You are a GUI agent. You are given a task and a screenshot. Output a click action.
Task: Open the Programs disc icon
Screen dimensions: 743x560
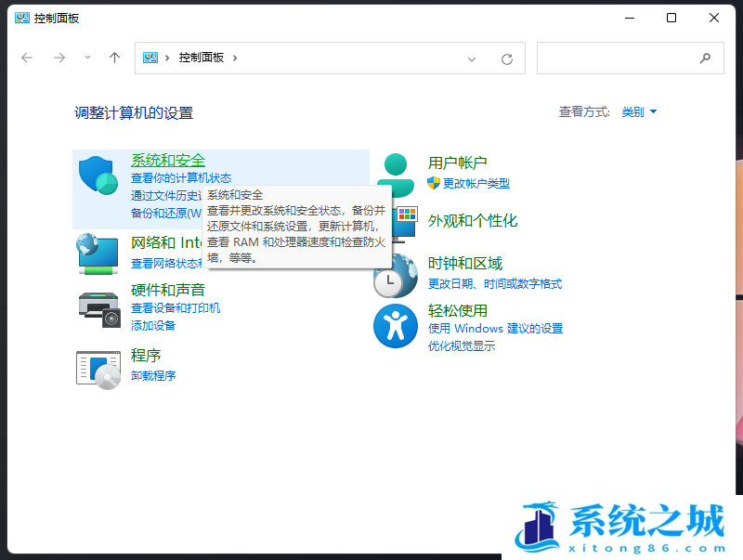coord(98,368)
